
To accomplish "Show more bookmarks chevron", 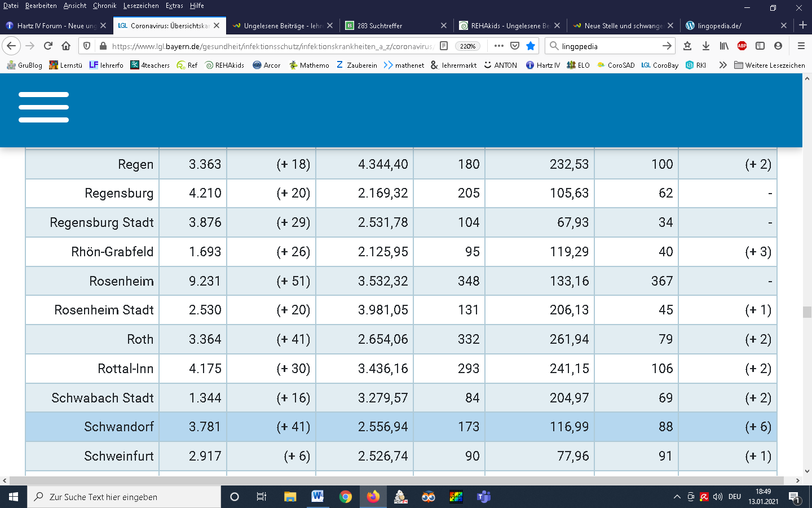I will point(722,65).
